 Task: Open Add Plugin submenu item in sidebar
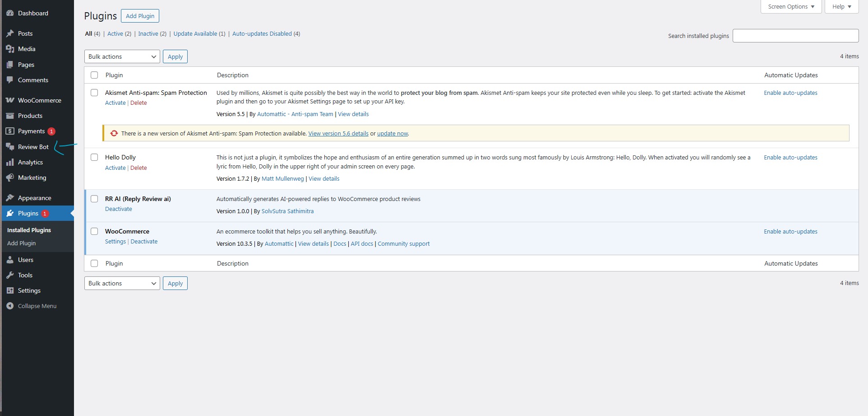[21, 243]
